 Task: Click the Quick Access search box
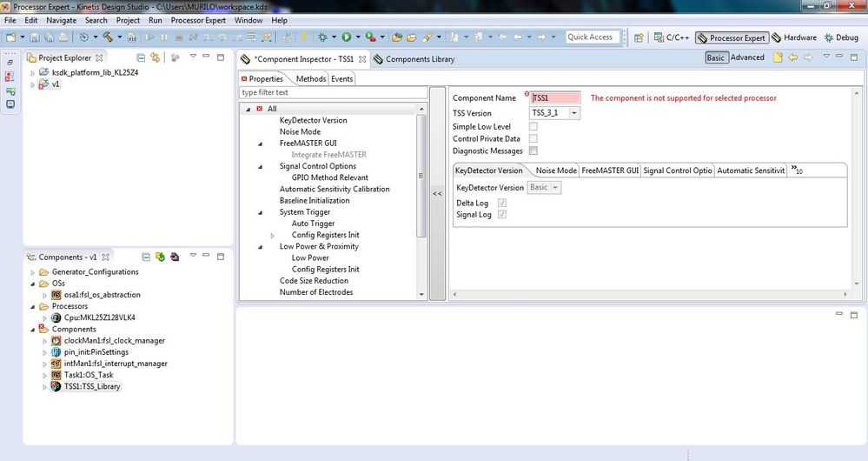pyautogui.click(x=592, y=37)
